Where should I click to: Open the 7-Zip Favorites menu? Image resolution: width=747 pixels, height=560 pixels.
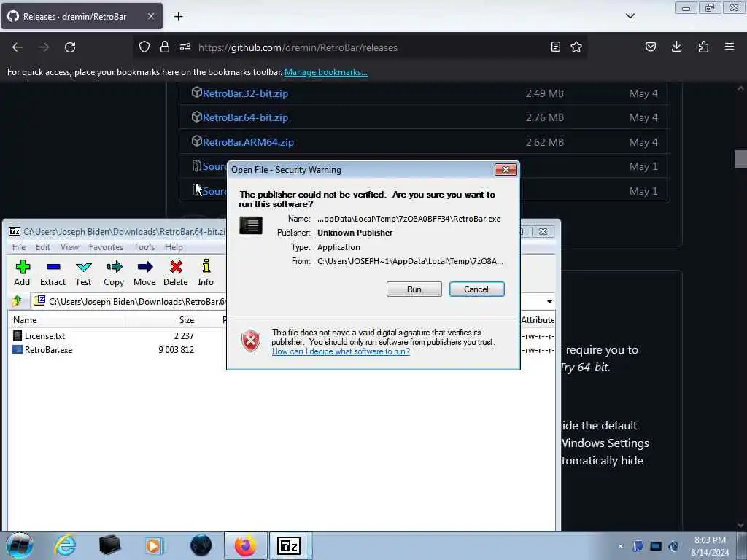[106, 247]
